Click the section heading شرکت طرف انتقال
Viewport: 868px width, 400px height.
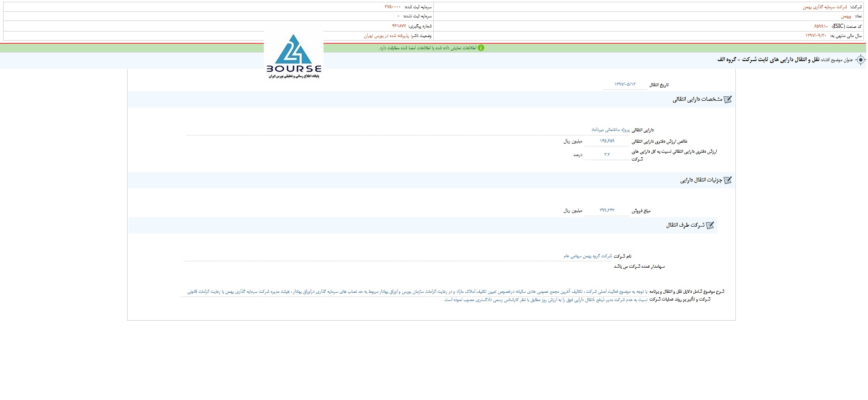tap(685, 225)
